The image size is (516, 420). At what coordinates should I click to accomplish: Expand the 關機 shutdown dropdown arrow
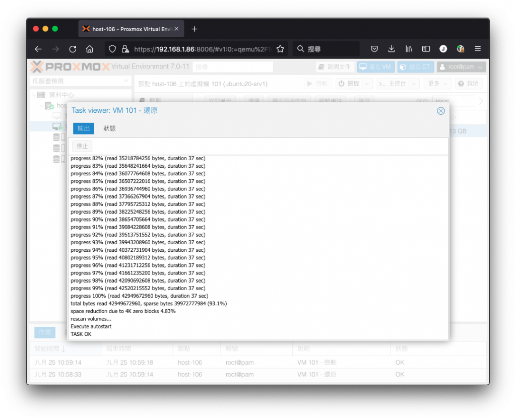367,84
